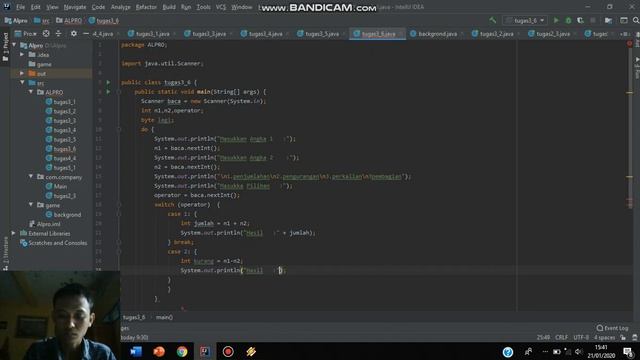Image resolution: width=640 pixels, height=360 pixels.
Task: Show hidden editor tabs dropdown
Action: click(624, 34)
